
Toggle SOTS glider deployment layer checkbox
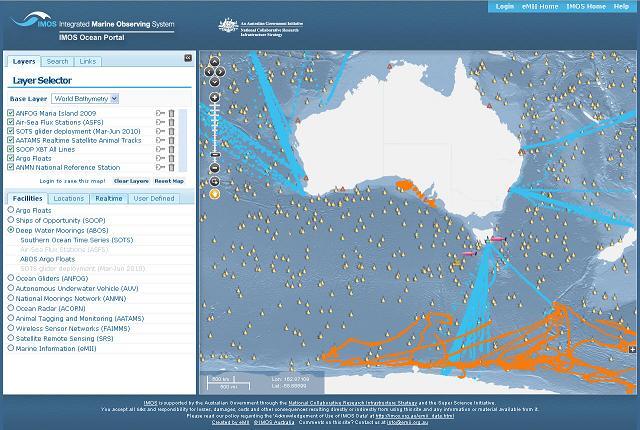click(x=11, y=131)
